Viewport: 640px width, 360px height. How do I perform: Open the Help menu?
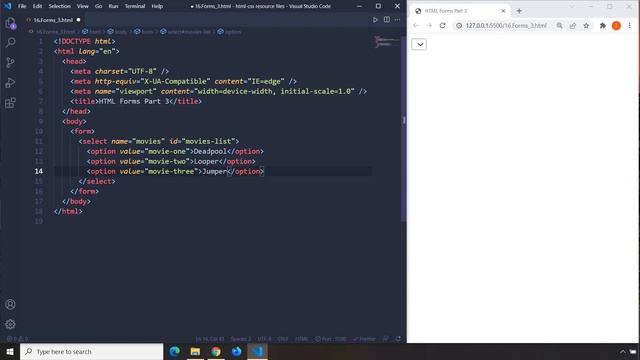tap(157, 6)
